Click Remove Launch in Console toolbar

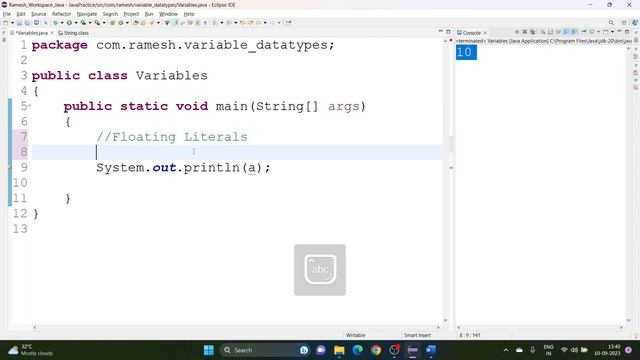coord(525,32)
